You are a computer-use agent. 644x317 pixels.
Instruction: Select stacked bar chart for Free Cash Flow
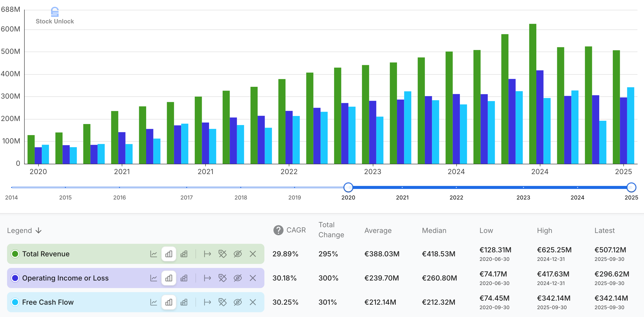click(x=184, y=302)
